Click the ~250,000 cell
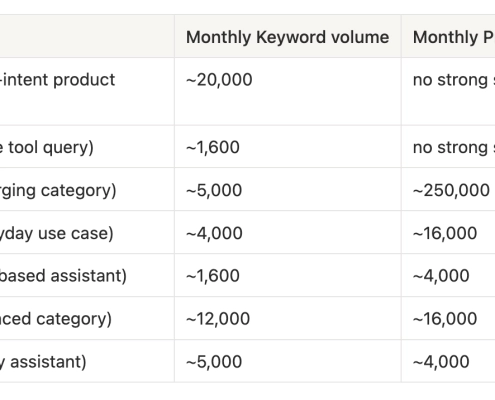 tap(448, 189)
